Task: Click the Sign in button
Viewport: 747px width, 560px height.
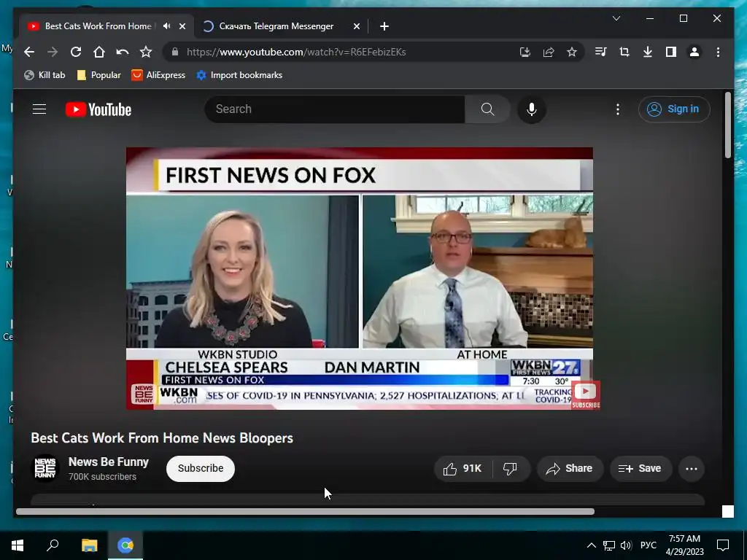Action: click(x=674, y=109)
